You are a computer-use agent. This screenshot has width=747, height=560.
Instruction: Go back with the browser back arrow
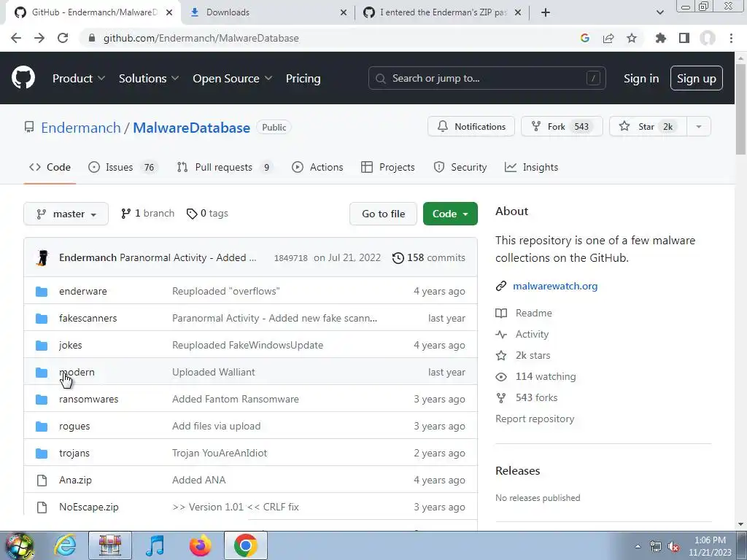(x=16, y=38)
